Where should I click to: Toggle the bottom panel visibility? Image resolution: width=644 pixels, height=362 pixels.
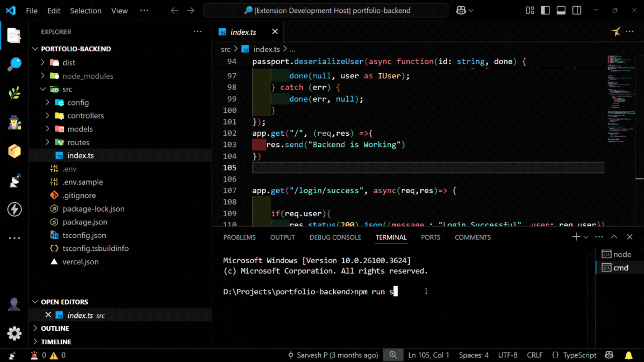[561, 10]
